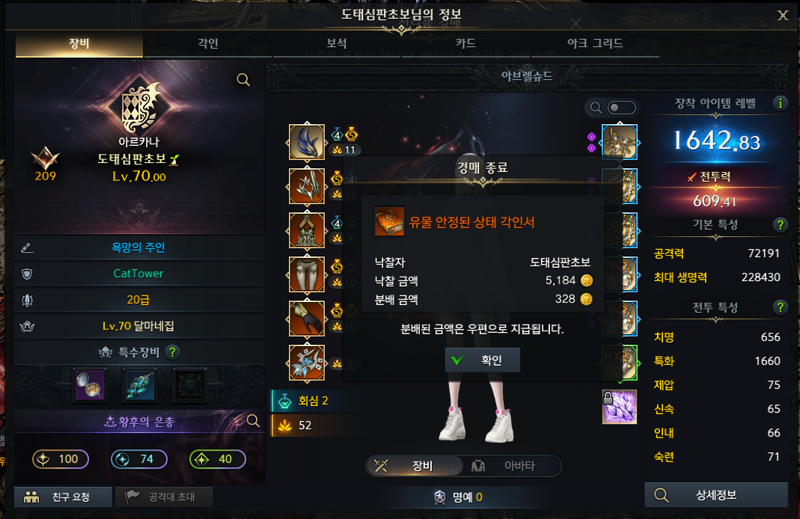Click the weapon equipment slot icon
800x519 pixels.
coord(307,362)
